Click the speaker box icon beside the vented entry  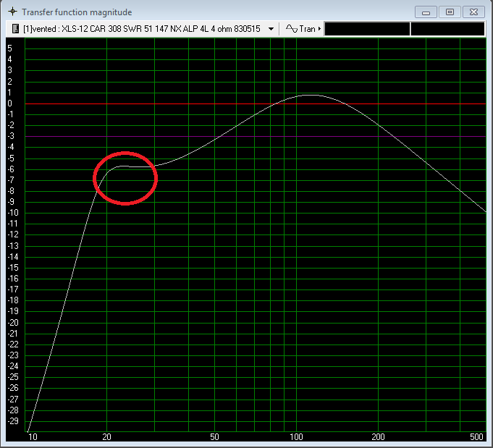15,29
